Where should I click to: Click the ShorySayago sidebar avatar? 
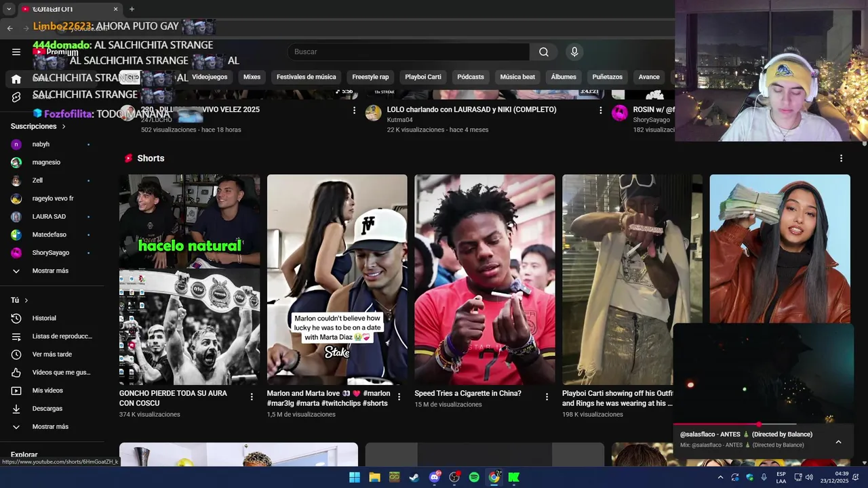[x=16, y=253]
